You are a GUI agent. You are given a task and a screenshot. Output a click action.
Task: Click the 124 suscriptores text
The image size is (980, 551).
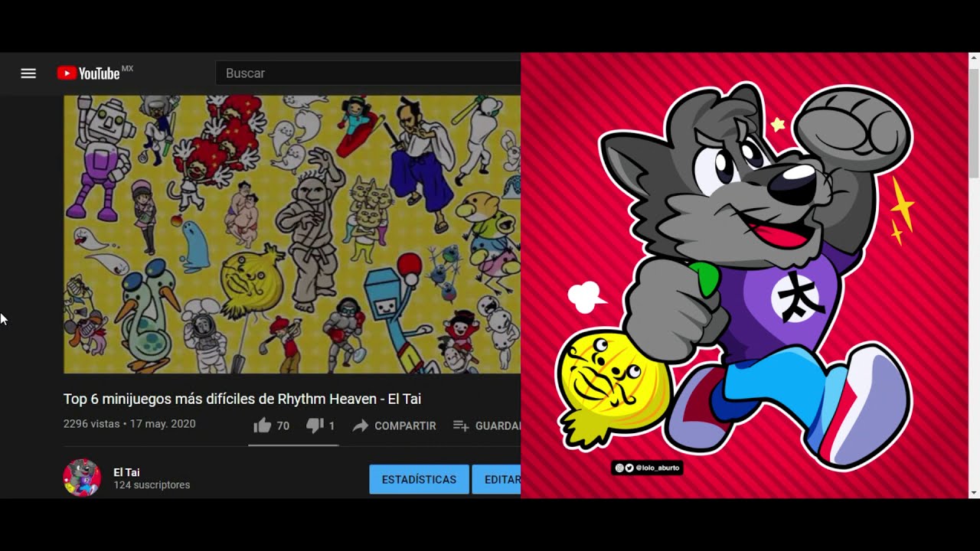pyautogui.click(x=152, y=485)
